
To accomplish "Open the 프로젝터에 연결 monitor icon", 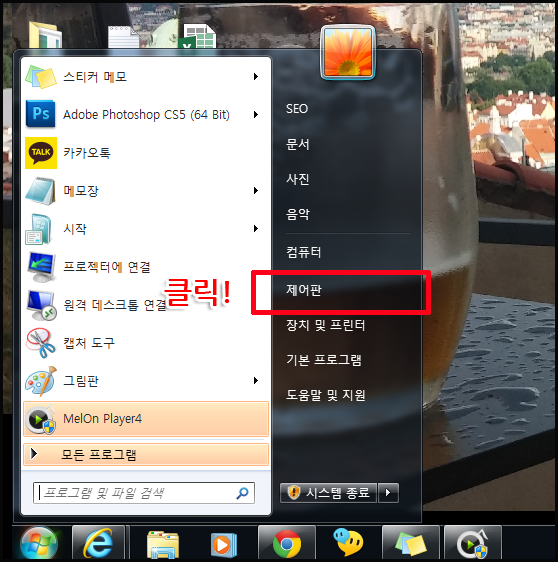I will coord(42,267).
